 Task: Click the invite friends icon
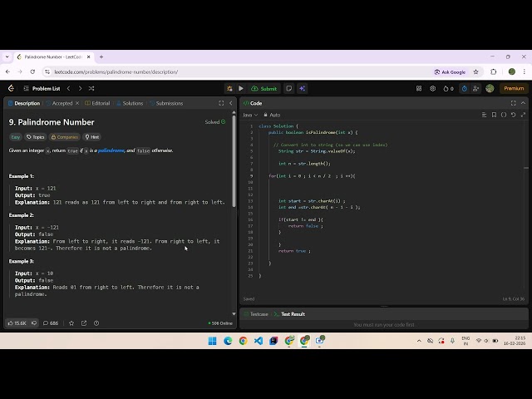coord(475,89)
